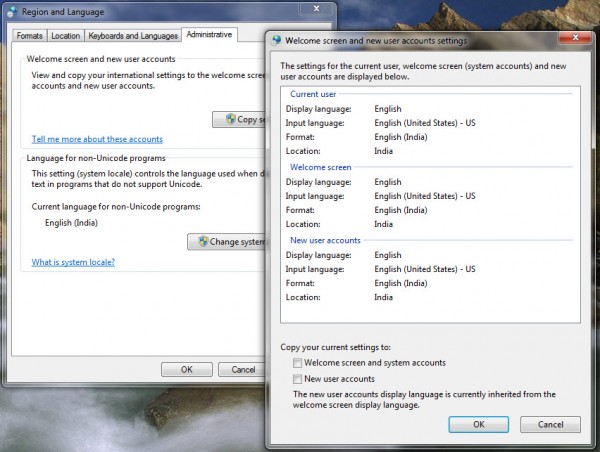Select the Administrative tab
Viewport: 600px width, 452px height.
(209, 34)
